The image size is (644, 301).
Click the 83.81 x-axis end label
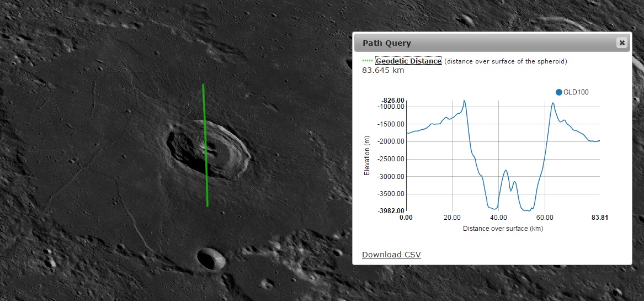(599, 218)
